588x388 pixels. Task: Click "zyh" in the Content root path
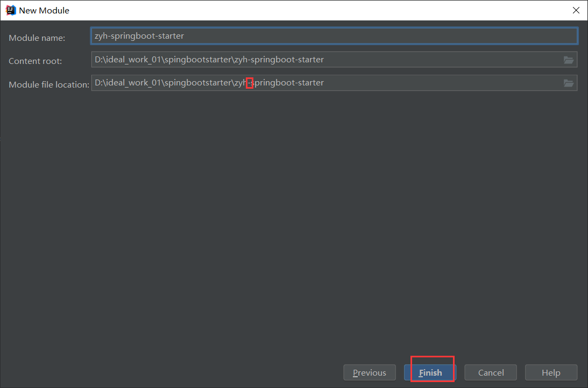240,60
